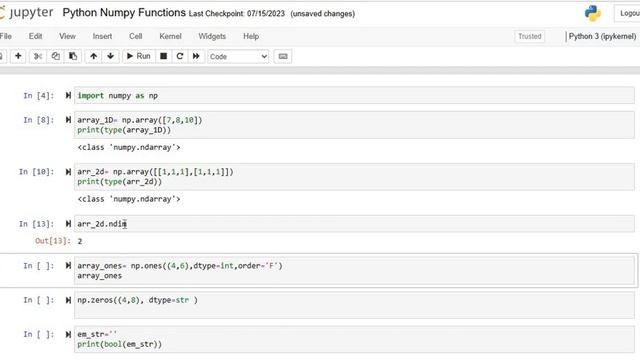Open the Cell menu

click(136, 36)
